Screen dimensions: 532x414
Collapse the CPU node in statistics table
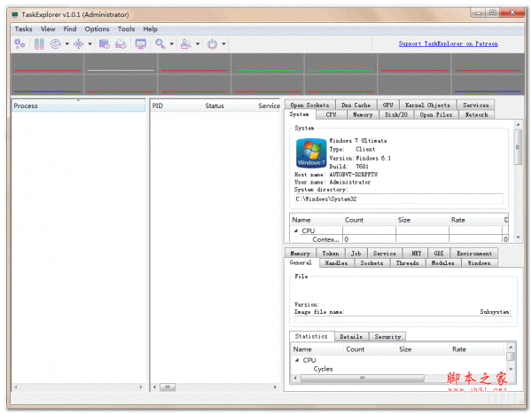297,360
